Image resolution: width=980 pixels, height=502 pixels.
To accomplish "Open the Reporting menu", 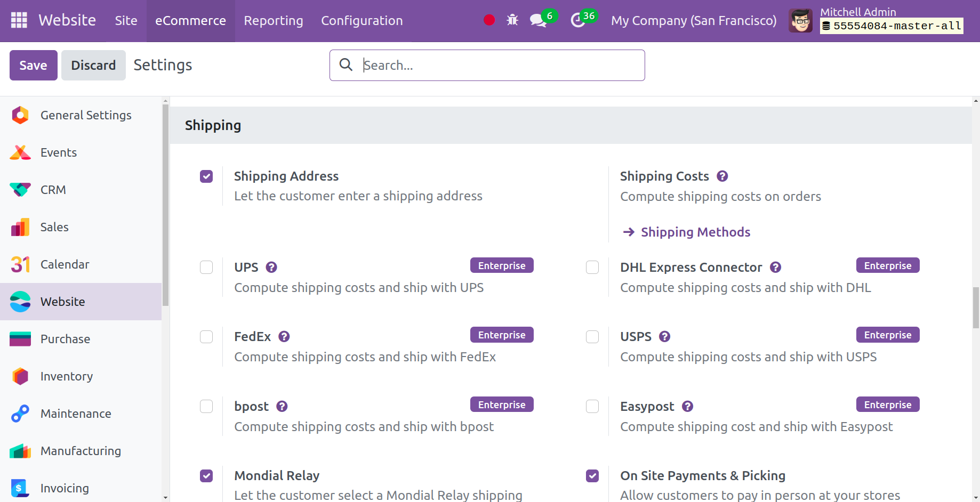I will pyautogui.click(x=273, y=21).
